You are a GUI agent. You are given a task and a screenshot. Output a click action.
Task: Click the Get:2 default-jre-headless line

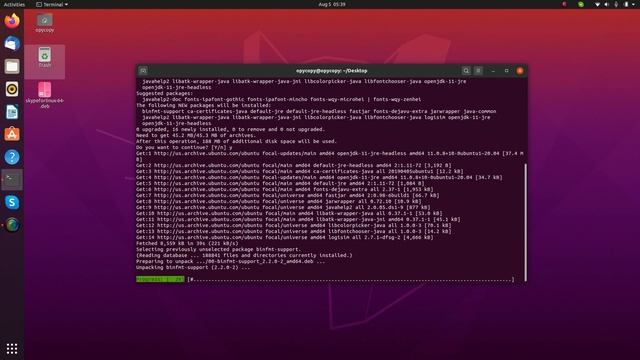tap(293, 165)
